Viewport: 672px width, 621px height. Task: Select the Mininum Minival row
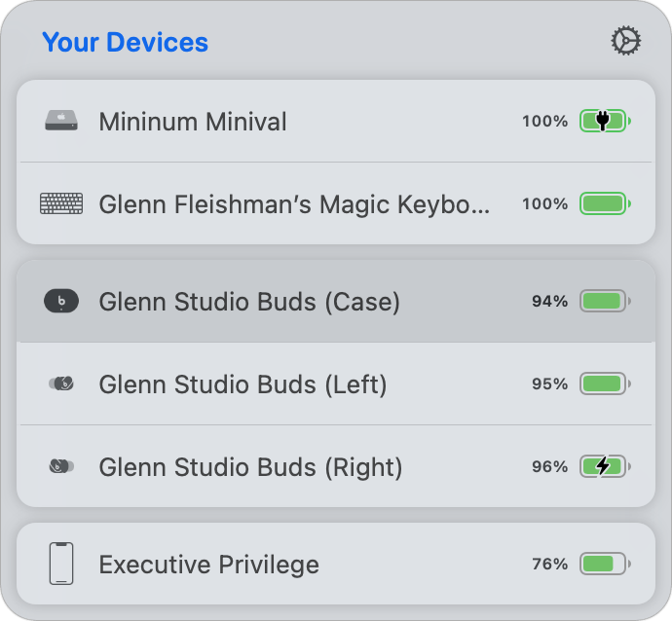tap(336, 122)
